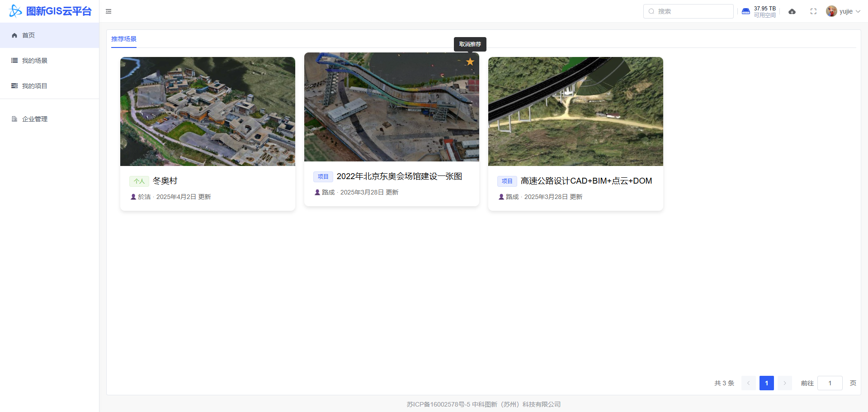Click the 高速公路设计CAD+BIM+点云+DOM title

coord(586,181)
